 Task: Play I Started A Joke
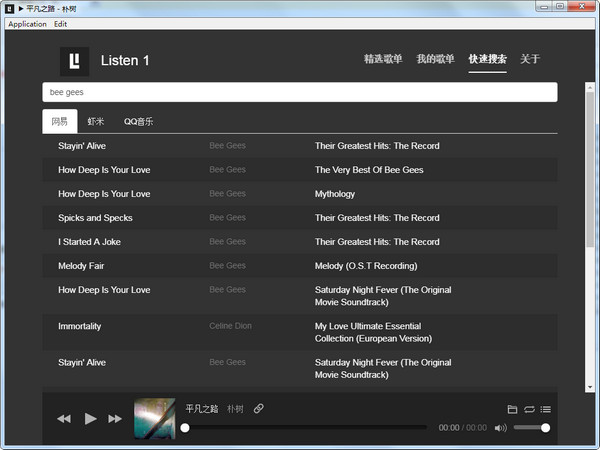pos(90,242)
